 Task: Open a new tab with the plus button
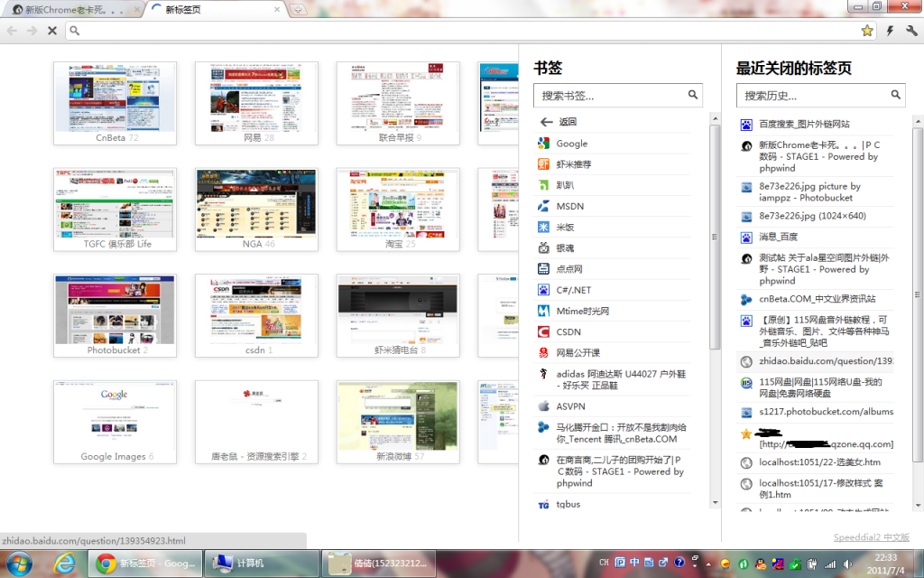tap(298, 9)
